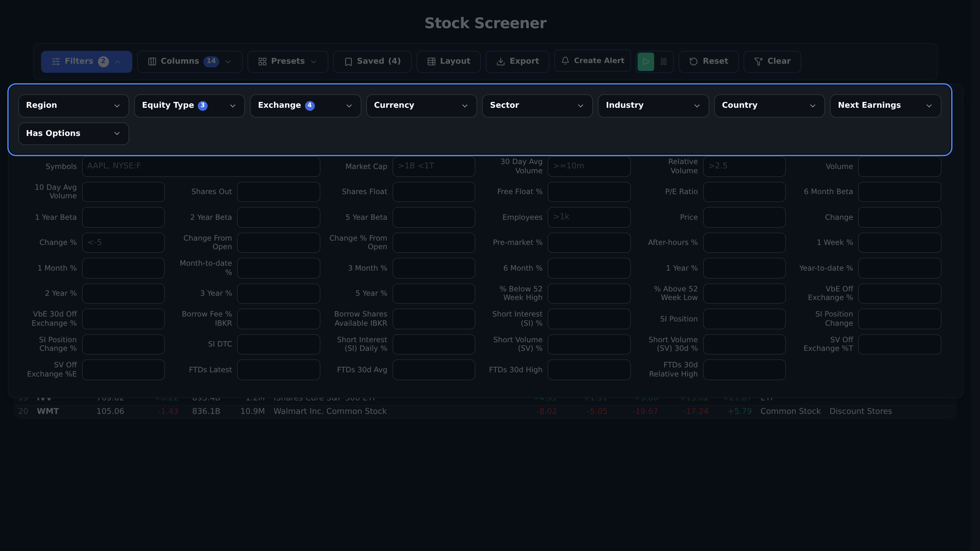Open Saved (4) screens

[372, 62]
